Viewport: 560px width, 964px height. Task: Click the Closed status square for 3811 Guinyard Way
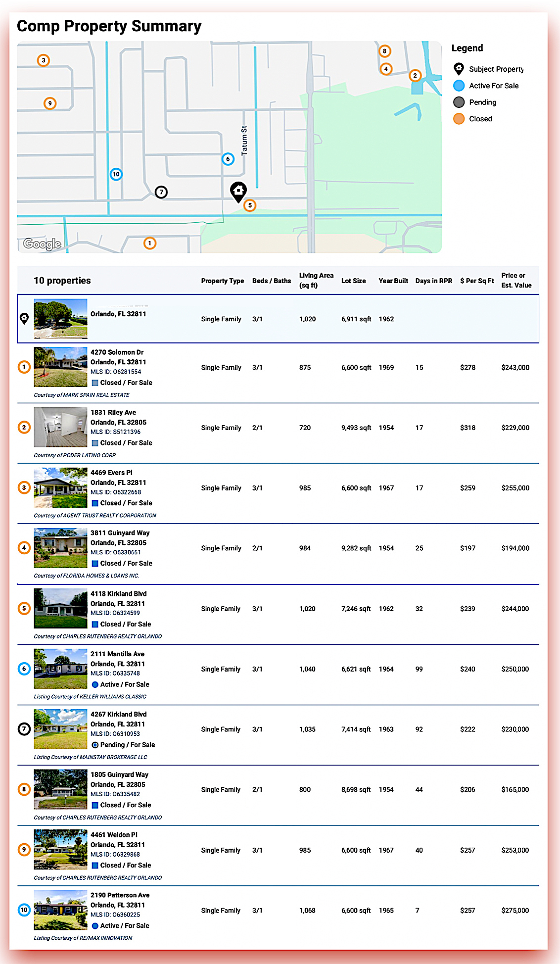95,564
